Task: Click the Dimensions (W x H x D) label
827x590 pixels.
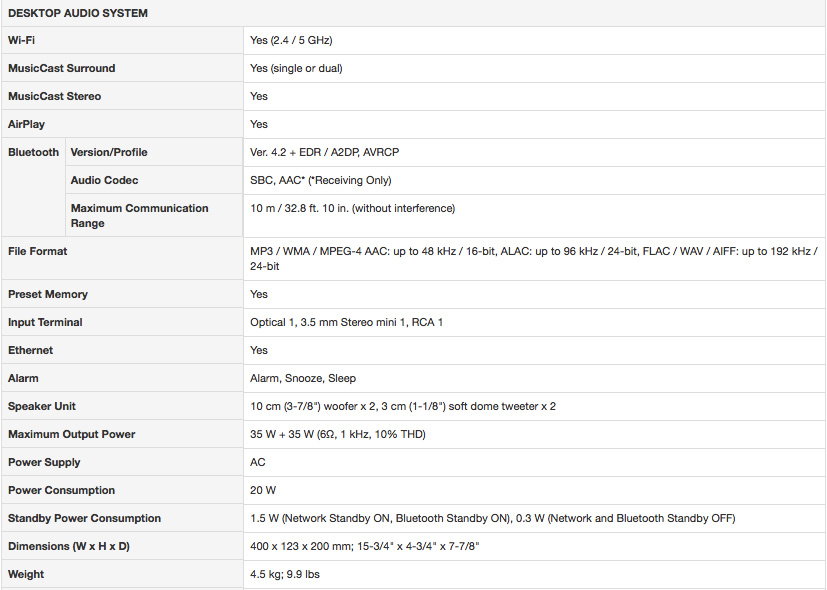Action: pyautogui.click(x=69, y=546)
